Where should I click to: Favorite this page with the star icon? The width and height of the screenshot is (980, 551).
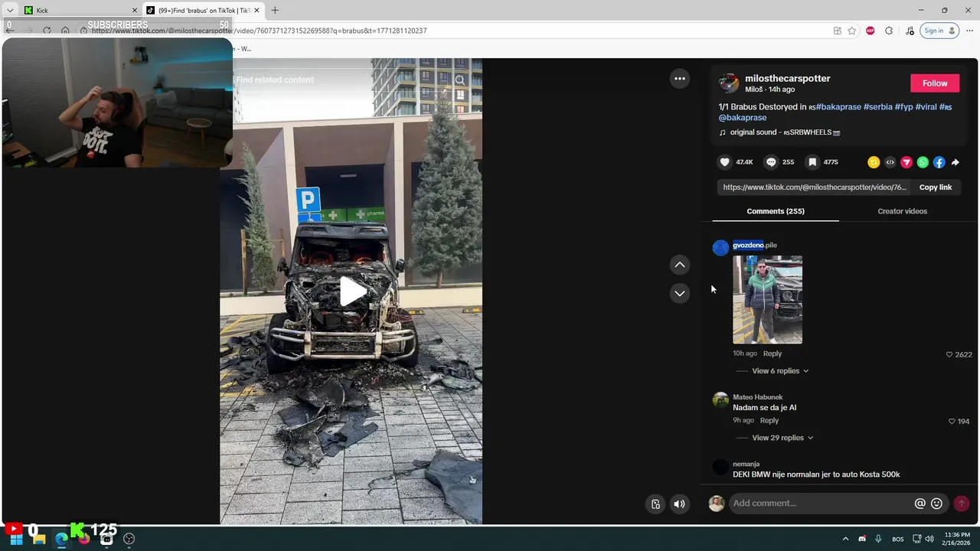(851, 31)
